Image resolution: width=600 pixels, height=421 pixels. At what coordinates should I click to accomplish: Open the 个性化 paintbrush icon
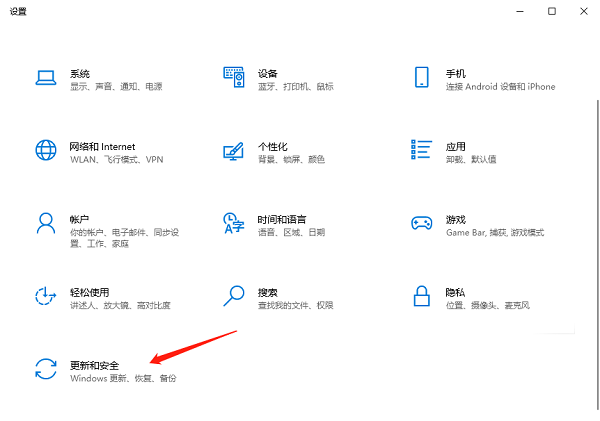click(x=233, y=151)
